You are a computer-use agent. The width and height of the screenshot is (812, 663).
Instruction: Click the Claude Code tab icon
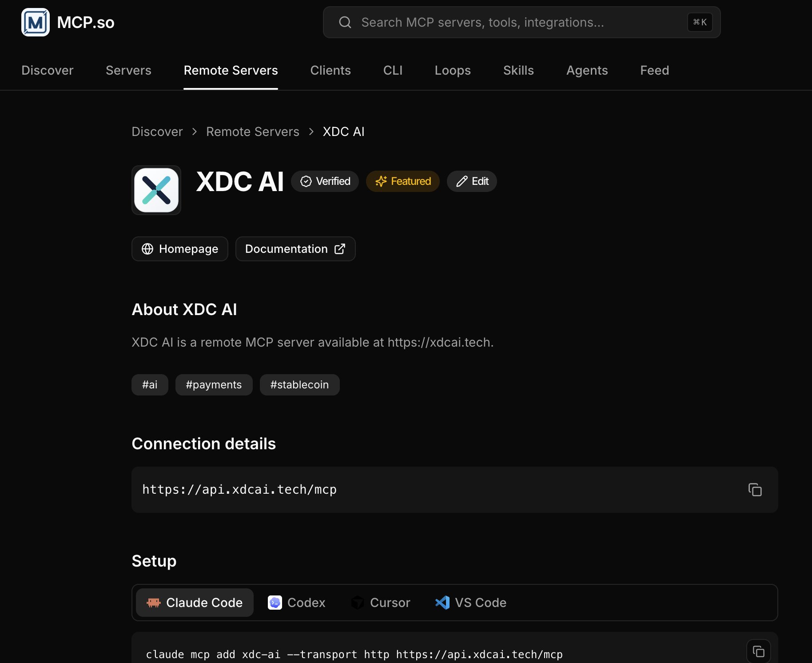point(154,603)
